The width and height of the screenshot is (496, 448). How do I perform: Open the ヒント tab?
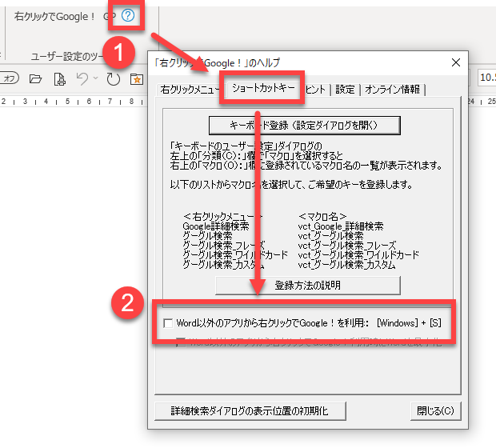(316, 90)
